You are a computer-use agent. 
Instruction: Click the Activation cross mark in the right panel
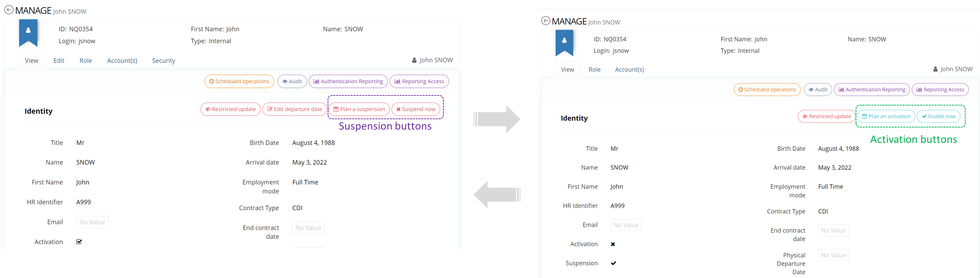tap(613, 244)
